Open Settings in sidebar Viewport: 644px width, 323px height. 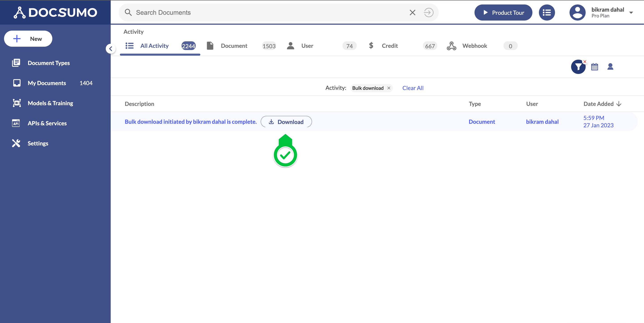click(x=38, y=143)
